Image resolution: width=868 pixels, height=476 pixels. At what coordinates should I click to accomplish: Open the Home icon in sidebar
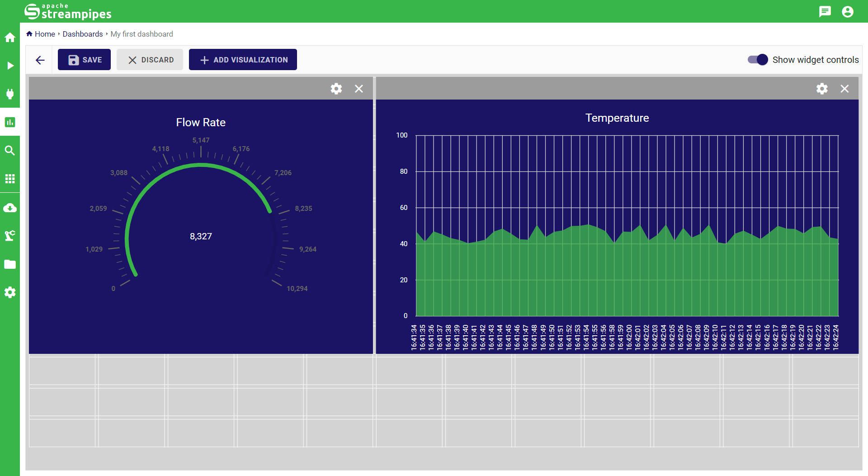[x=10, y=38]
